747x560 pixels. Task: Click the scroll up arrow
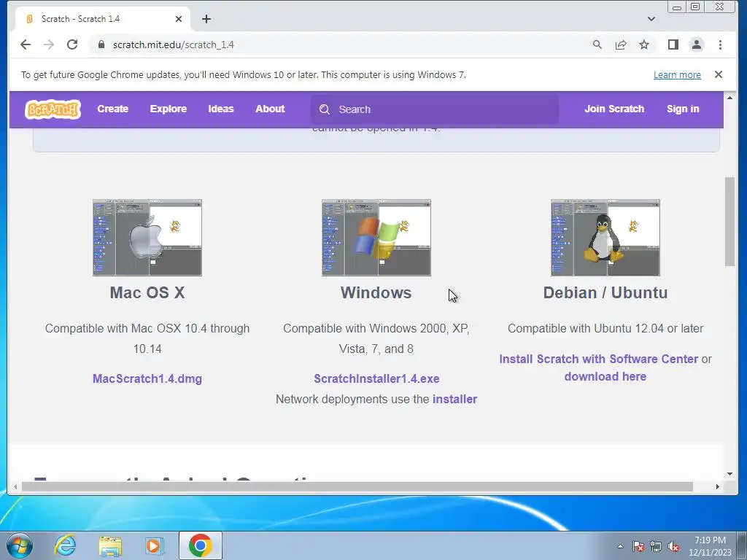coord(729,98)
